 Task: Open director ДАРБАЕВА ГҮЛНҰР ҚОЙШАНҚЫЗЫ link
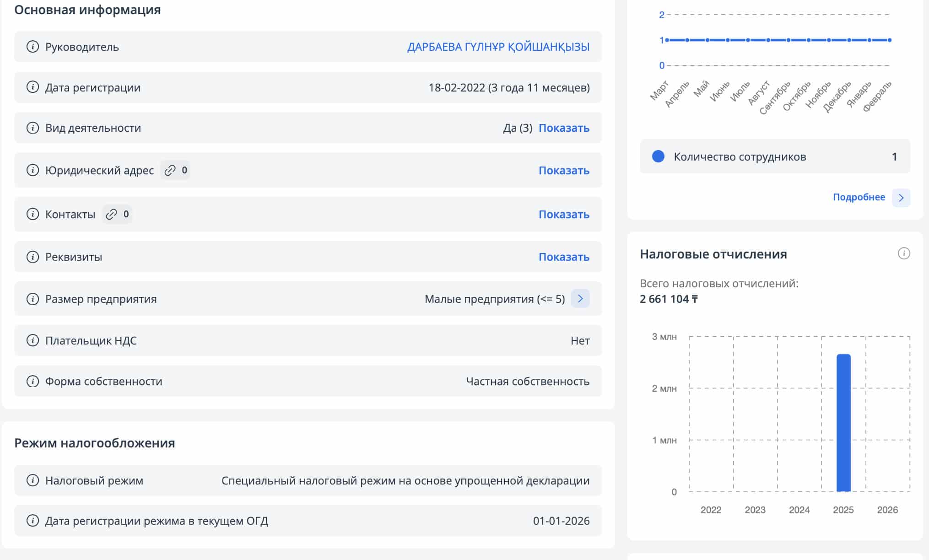coord(498,47)
